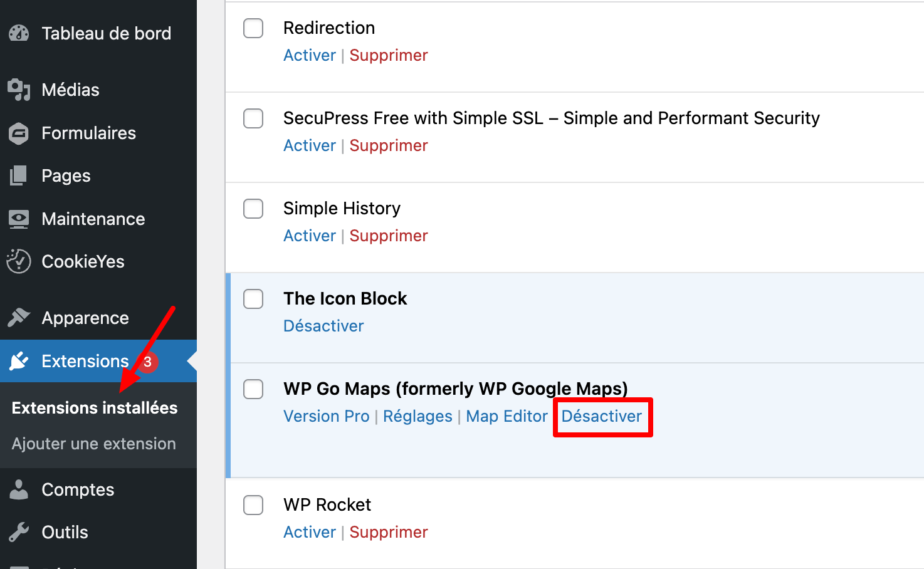Open the Extensions plug icon

click(x=19, y=361)
